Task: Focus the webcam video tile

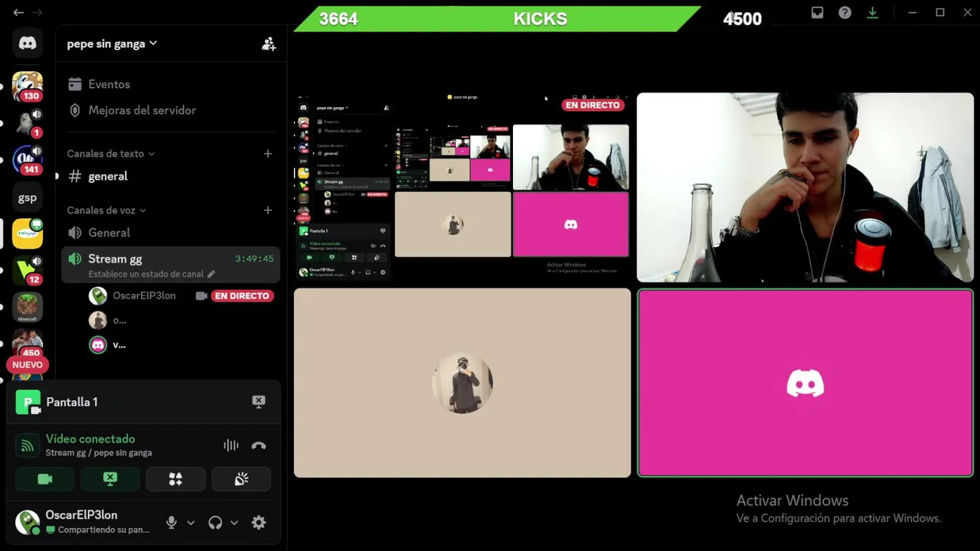Action: (x=805, y=187)
